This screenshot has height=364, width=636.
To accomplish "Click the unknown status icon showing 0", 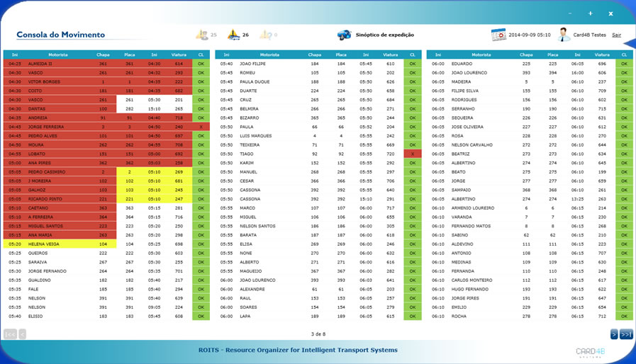I will [x=265, y=35].
